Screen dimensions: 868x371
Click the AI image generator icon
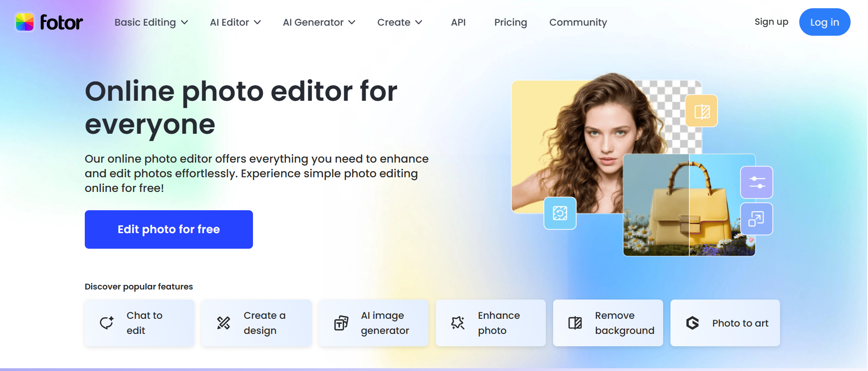coord(341,323)
